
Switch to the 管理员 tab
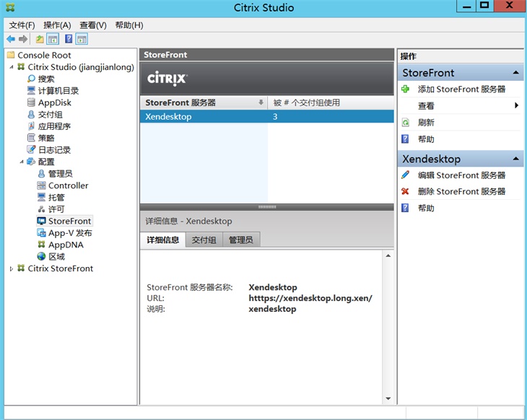[241, 240]
